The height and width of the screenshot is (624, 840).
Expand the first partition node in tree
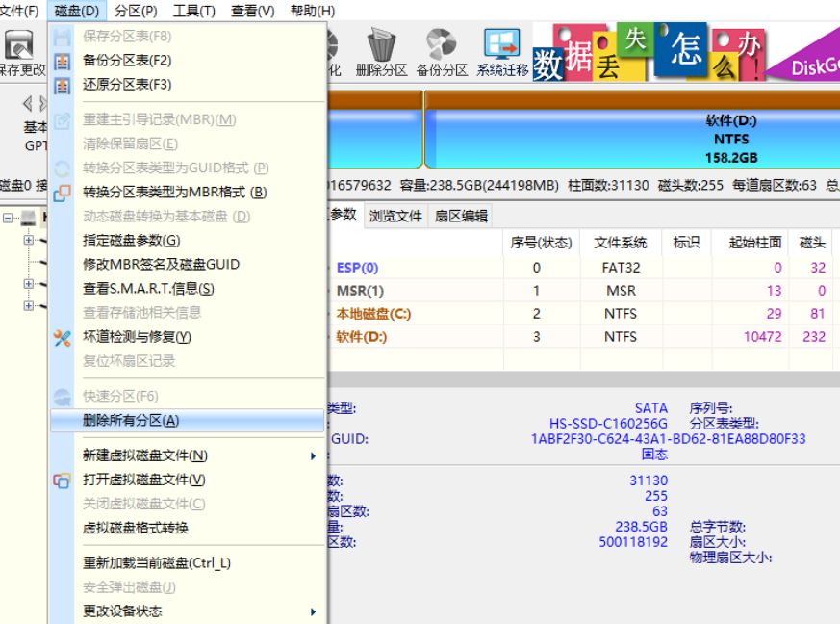point(29,240)
